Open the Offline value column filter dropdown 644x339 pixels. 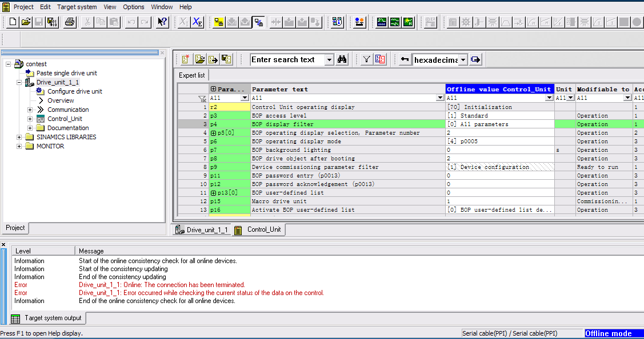point(549,98)
